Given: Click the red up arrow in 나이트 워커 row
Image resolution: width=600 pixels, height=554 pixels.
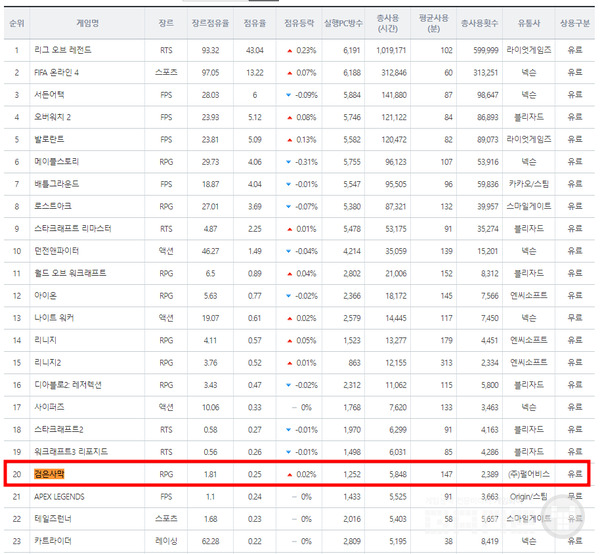Looking at the screenshot, I should pyautogui.click(x=291, y=318).
